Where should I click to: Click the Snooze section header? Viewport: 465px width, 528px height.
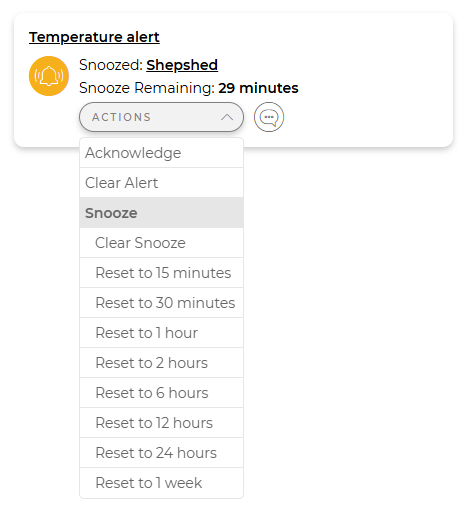tap(161, 213)
